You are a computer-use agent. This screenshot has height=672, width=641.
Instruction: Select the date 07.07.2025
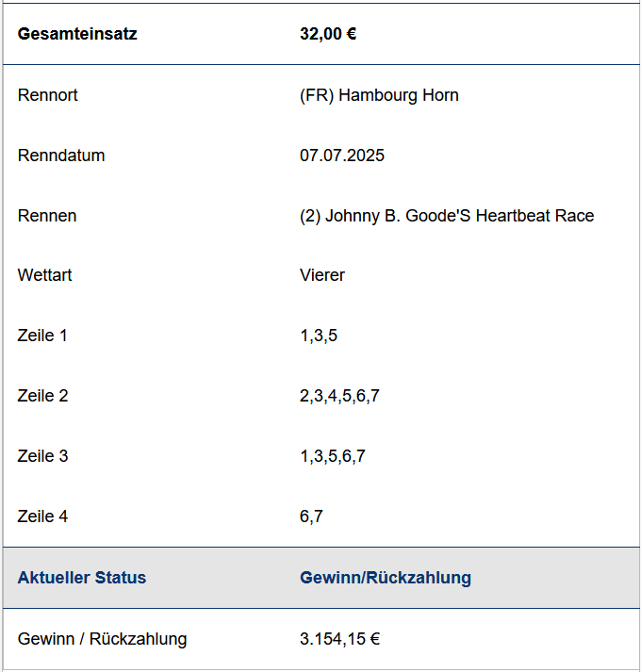tap(342, 156)
